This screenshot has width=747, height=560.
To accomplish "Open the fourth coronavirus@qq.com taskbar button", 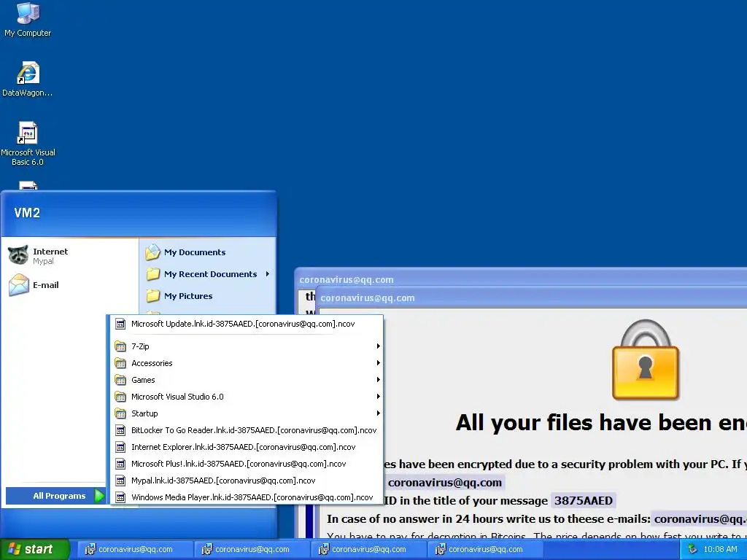I will coord(485,549).
